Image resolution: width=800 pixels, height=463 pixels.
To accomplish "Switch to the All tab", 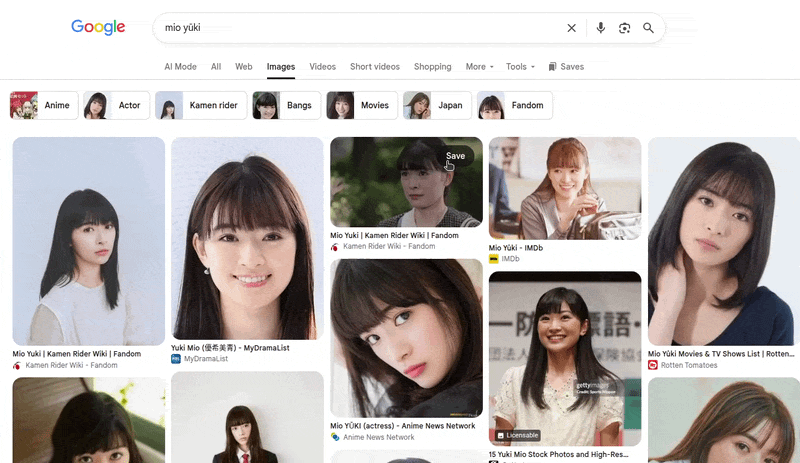I will coord(216,66).
